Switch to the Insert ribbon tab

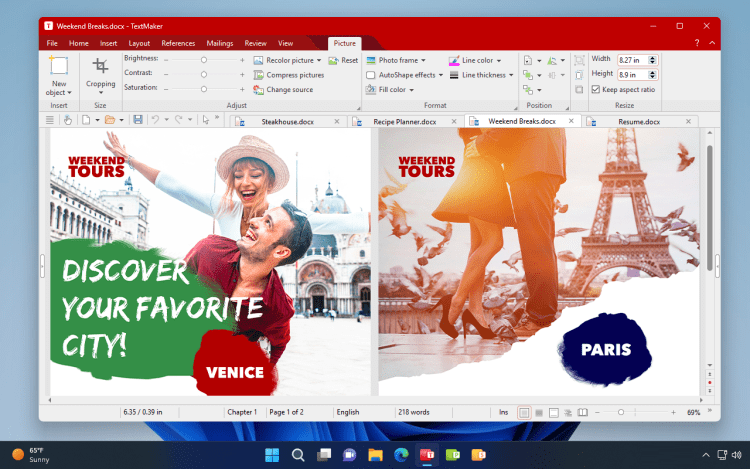pyautogui.click(x=109, y=44)
